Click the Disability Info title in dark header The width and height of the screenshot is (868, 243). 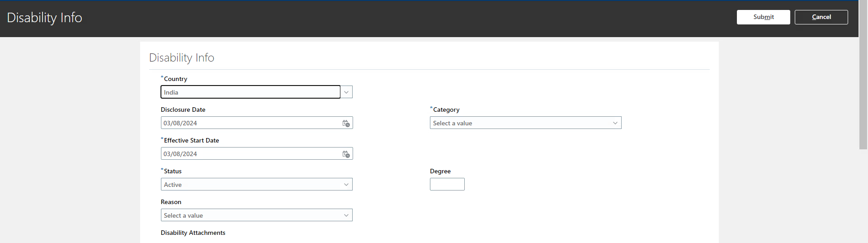click(45, 18)
